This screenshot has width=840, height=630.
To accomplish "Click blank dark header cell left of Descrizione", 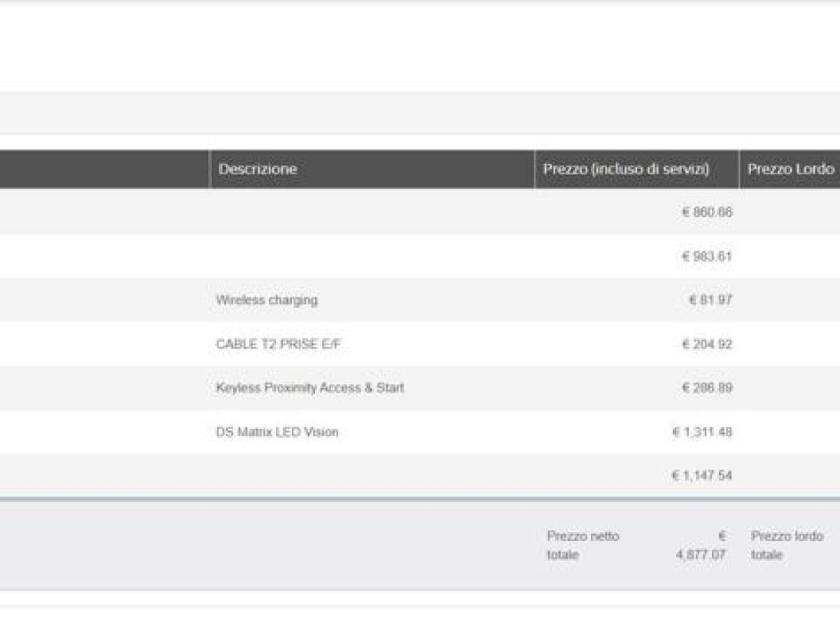I will 104,169.
